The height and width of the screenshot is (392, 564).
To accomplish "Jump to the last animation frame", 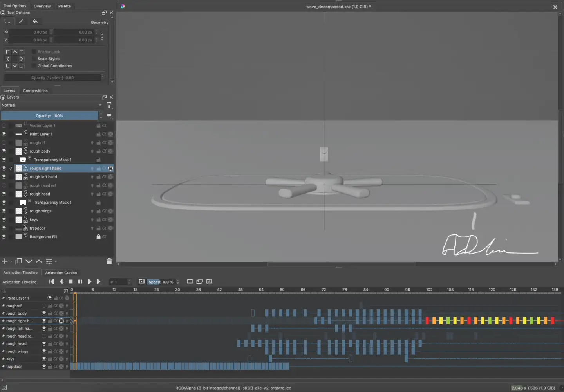I will [x=99, y=282].
